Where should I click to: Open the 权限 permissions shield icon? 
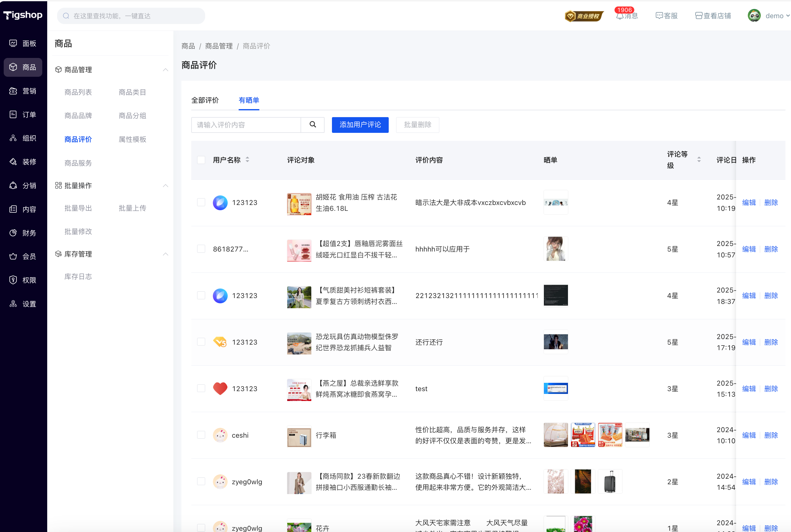[13, 280]
